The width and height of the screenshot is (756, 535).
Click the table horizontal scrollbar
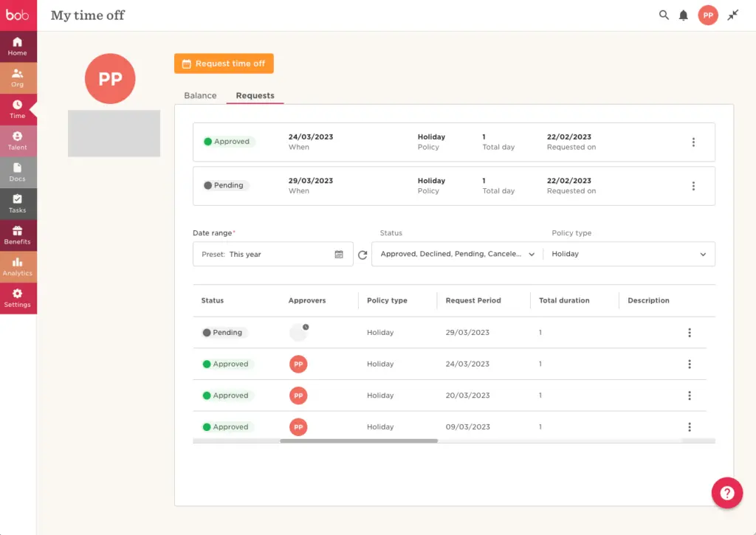[x=359, y=441]
